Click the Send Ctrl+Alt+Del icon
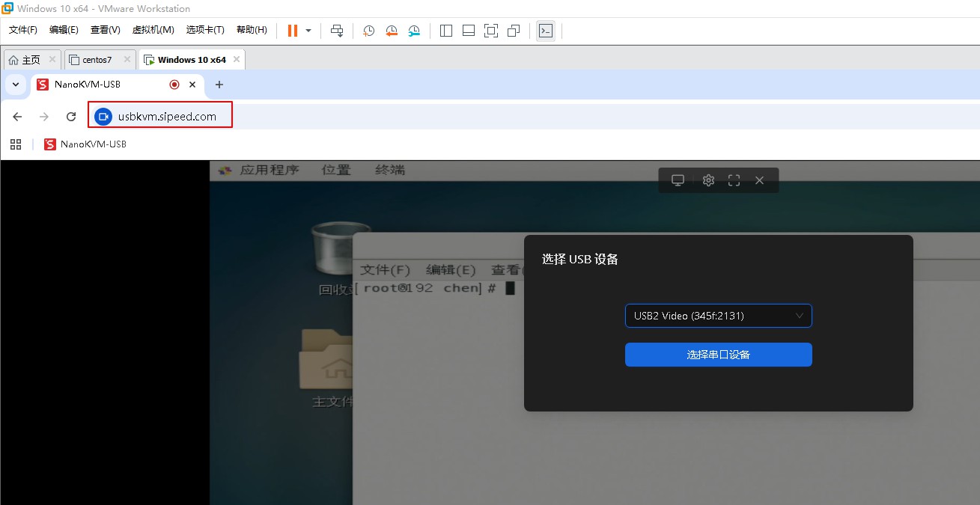 coord(337,31)
